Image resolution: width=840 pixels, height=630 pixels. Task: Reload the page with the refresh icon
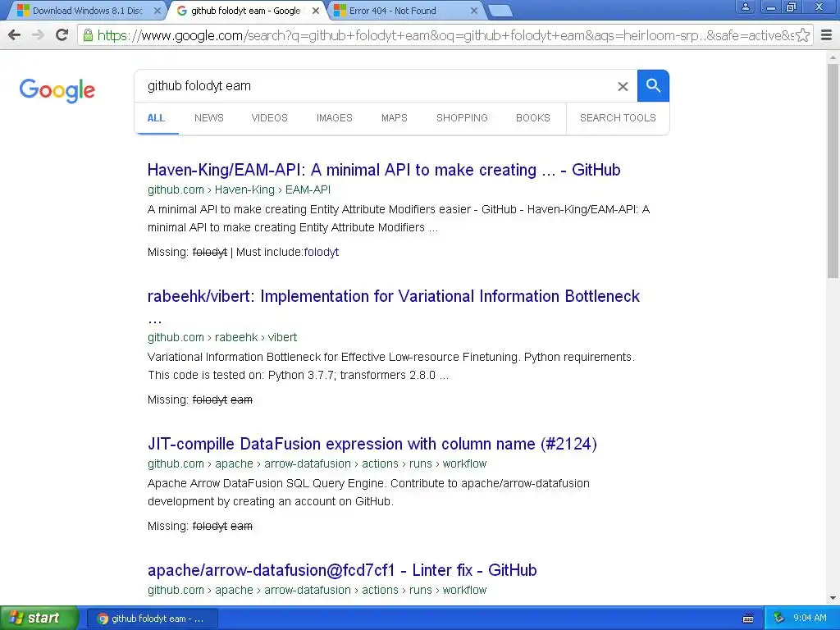click(x=62, y=35)
